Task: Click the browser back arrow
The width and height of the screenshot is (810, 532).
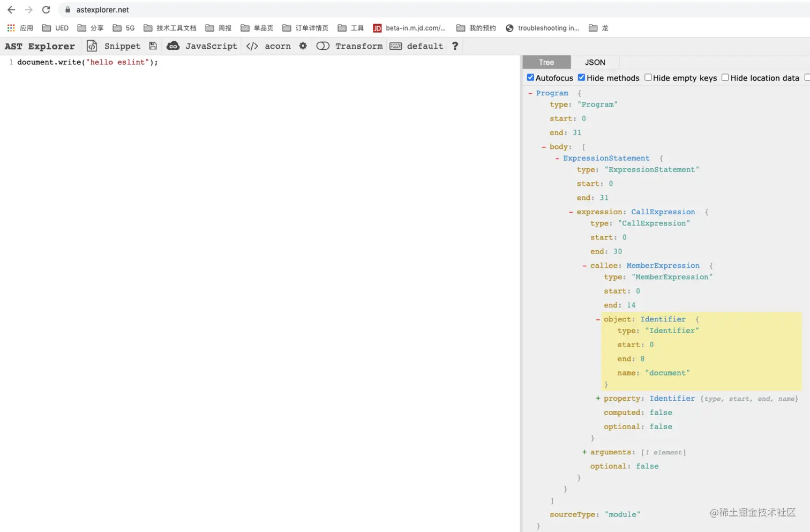Action: coord(11,10)
